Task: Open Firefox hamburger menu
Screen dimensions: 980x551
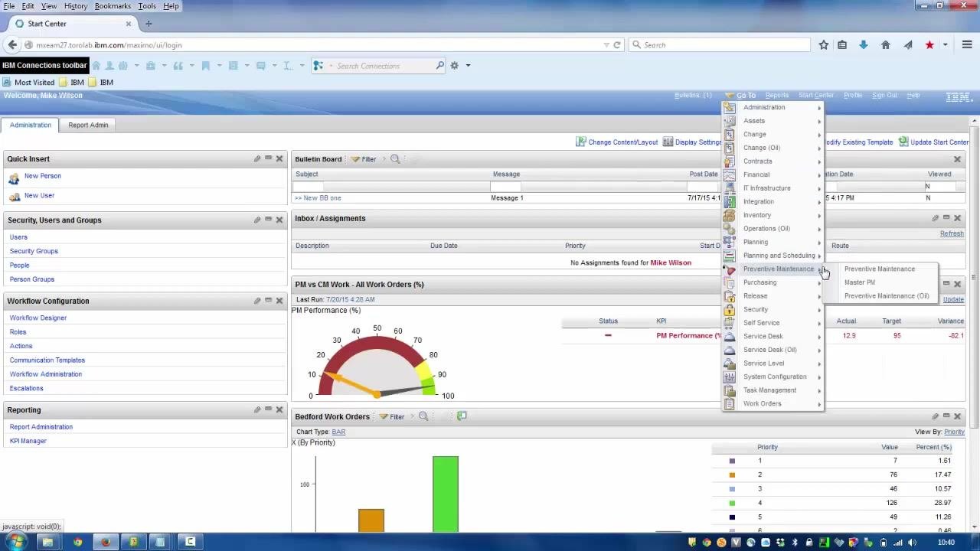Action: coord(967,45)
